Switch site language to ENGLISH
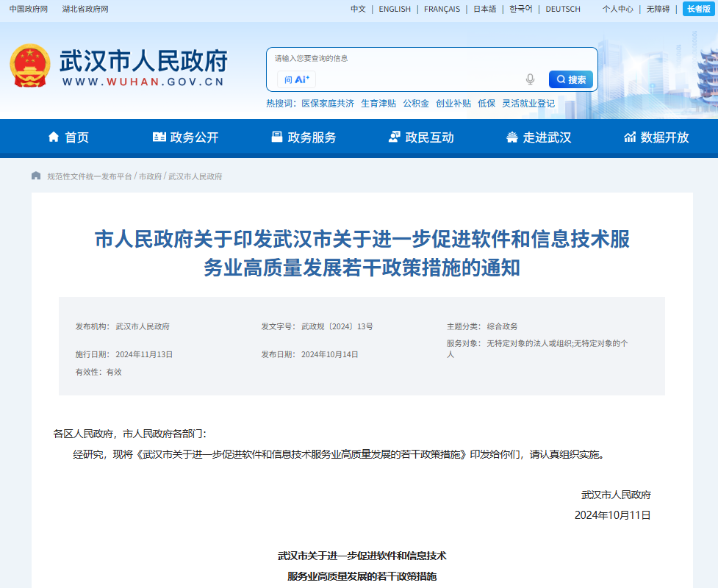 (395, 9)
